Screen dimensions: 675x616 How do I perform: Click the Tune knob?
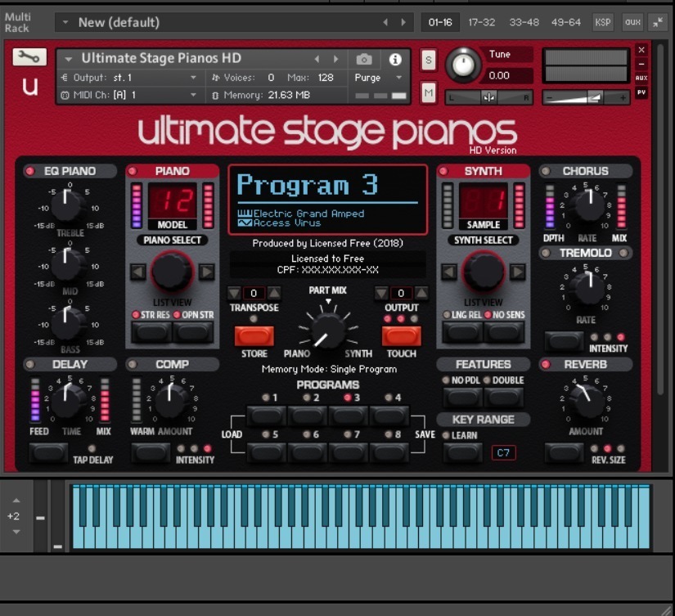463,65
